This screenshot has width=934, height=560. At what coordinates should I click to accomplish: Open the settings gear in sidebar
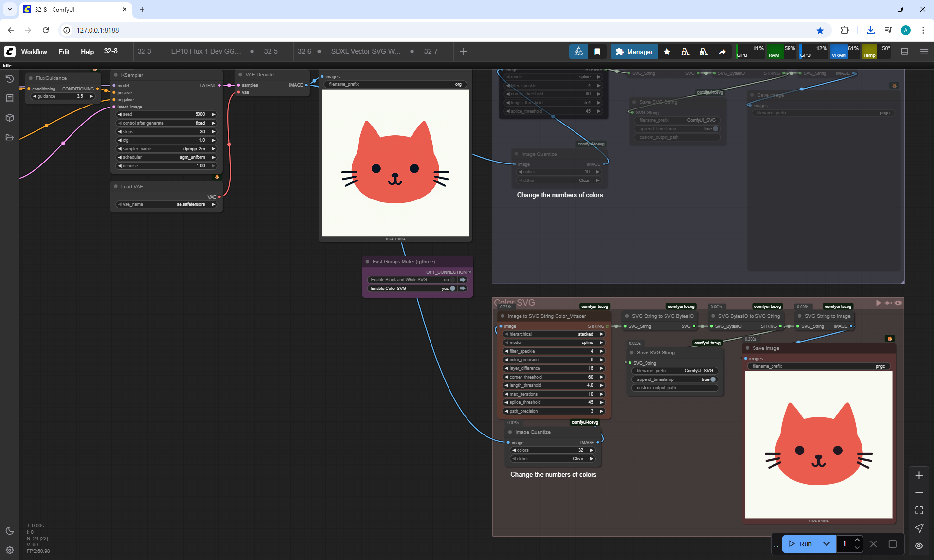9,550
